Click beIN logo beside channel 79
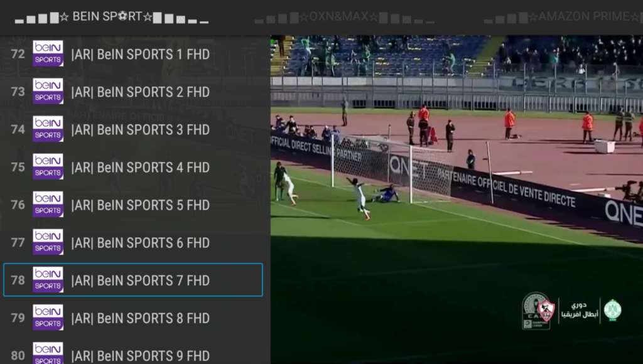 click(x=48, y=318)
